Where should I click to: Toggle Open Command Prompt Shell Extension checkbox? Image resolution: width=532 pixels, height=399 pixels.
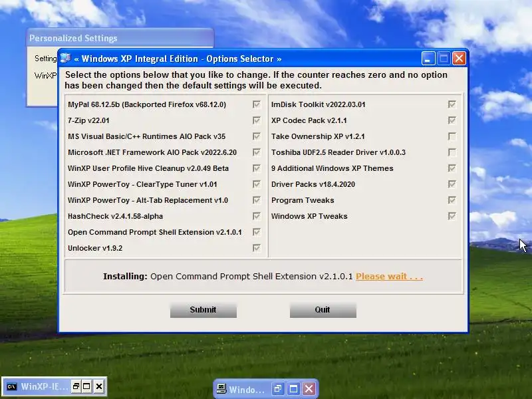[257, 232]
